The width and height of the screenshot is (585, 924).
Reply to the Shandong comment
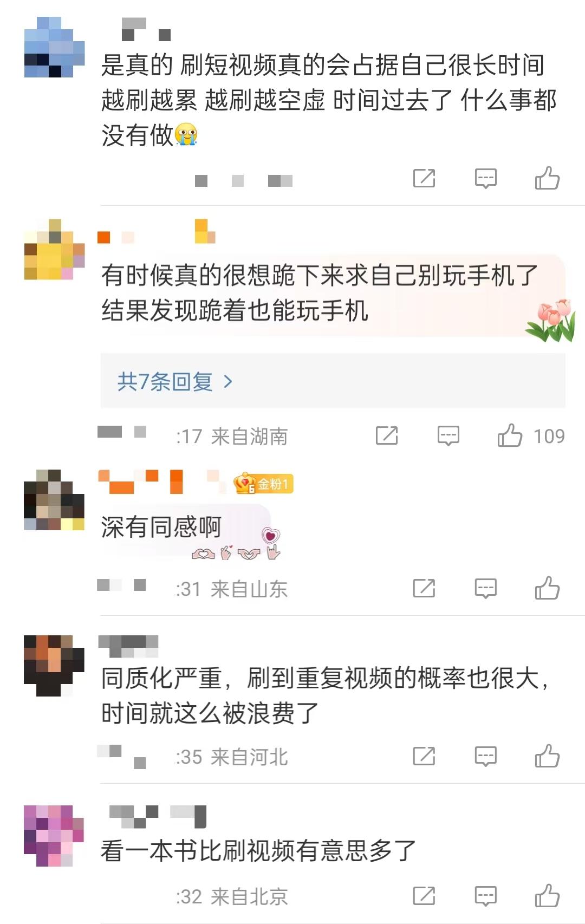pyautogui.click(x=485, y=588)
